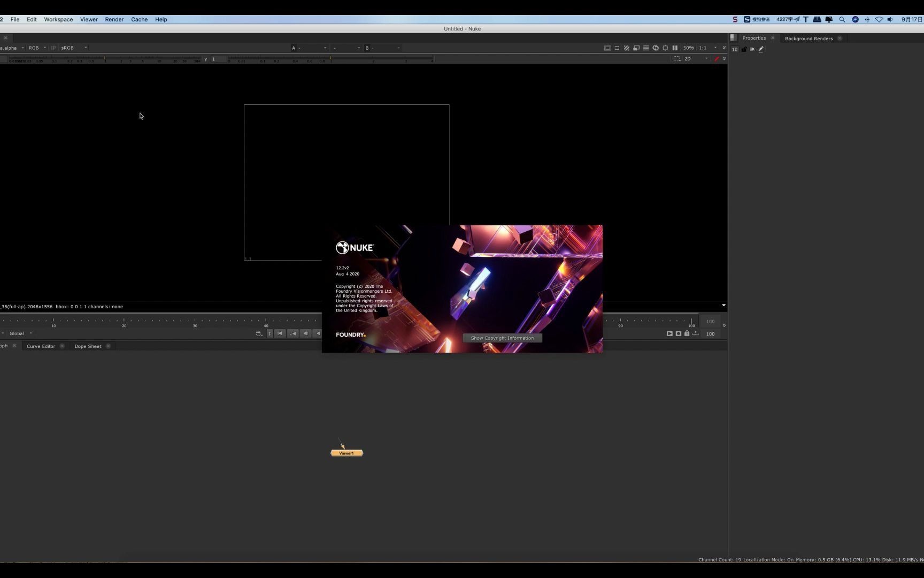The width and height of the screenshot is (924, 578).
Task: Pause viewer updating
Action: click(x=675, y=48)
